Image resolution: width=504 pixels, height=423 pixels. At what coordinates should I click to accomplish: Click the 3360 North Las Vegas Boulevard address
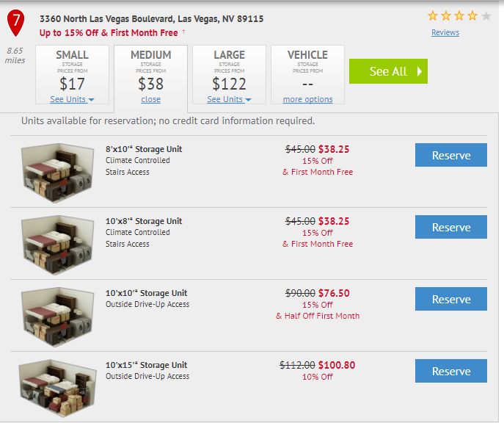point(151,18)
